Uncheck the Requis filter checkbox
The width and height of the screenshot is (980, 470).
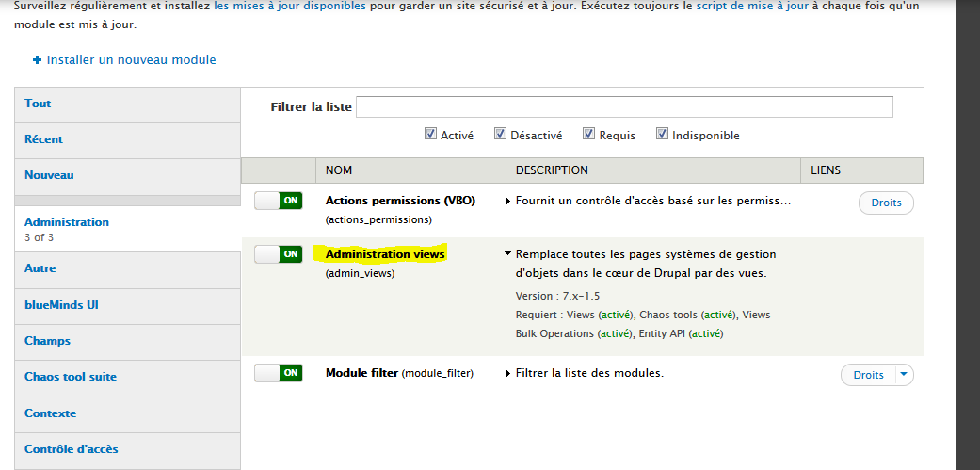[589, 134]
